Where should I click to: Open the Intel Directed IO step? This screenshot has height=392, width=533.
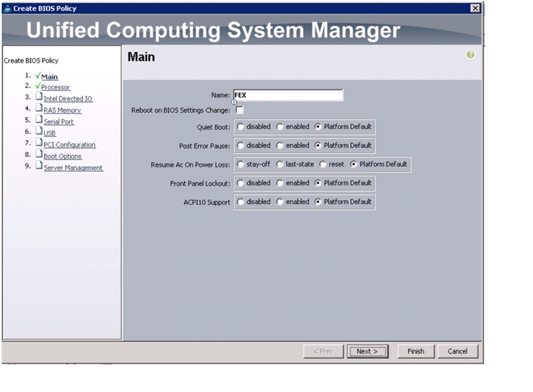pyautogui.click(x=68, y=99)
